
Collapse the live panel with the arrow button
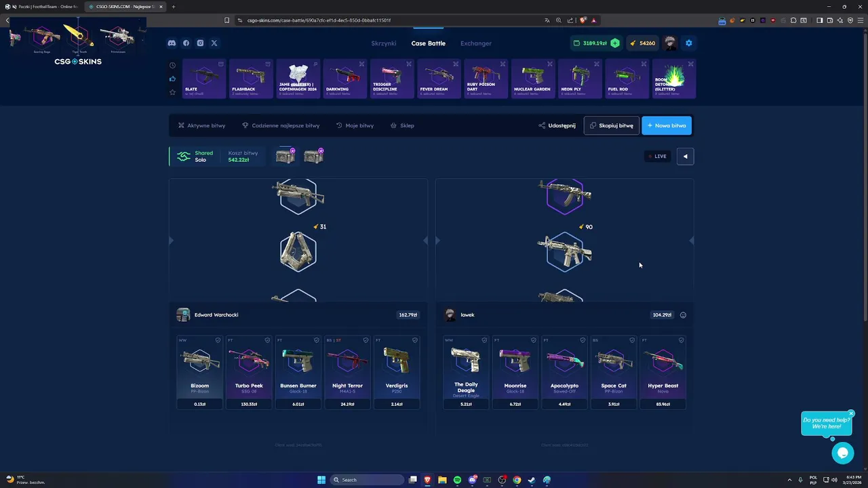tap(685, 157)
